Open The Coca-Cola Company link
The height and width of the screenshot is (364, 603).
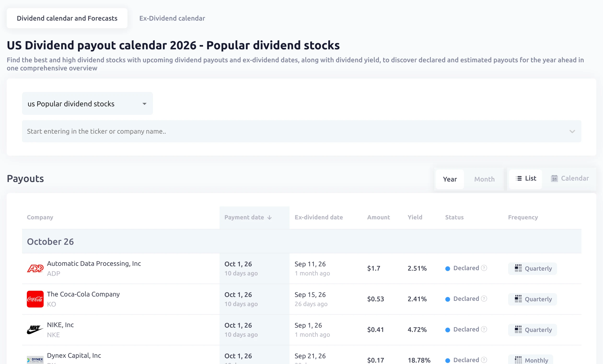(83, 294)
